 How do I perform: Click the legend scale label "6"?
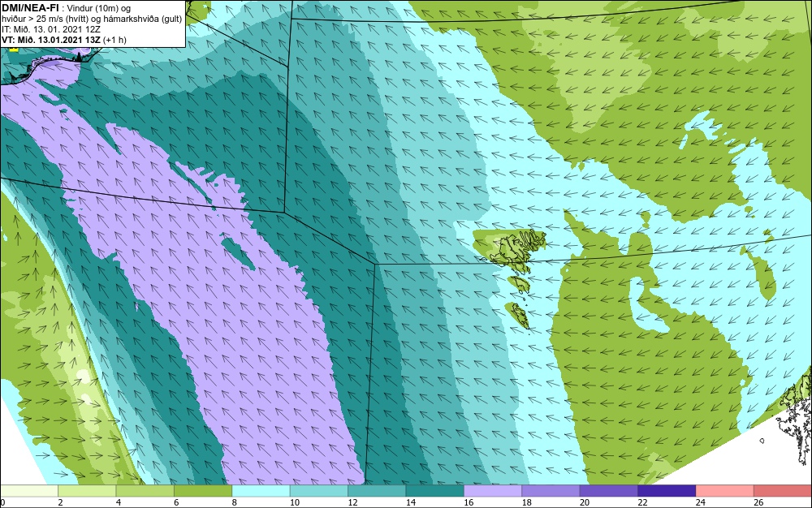176,502
